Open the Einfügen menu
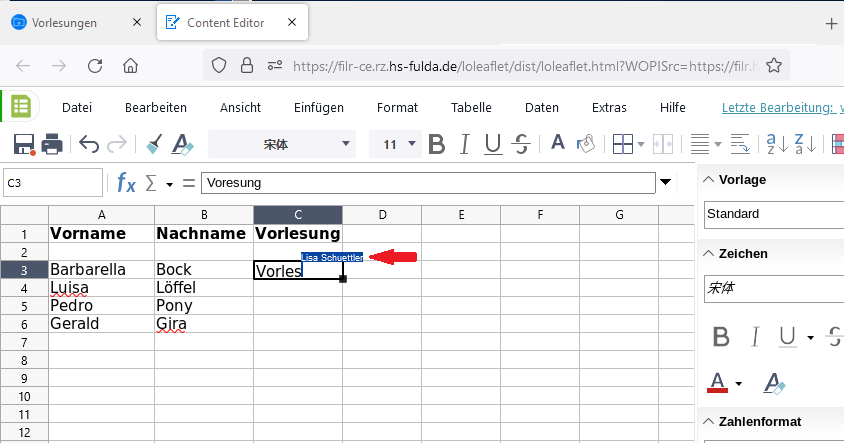Image resolution: width=844 pixels, height=444 pixels. click(319, 108)
